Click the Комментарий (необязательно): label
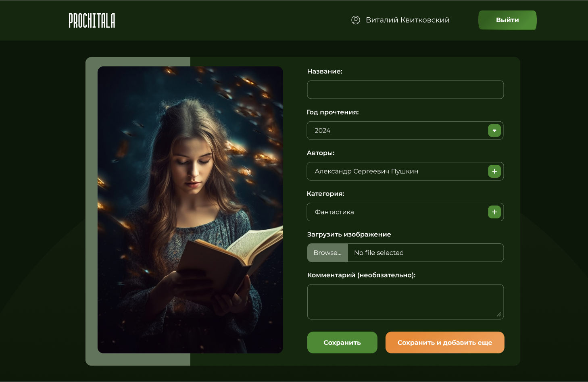The height and width of the screenshot is (382, 588). (361, 275)
